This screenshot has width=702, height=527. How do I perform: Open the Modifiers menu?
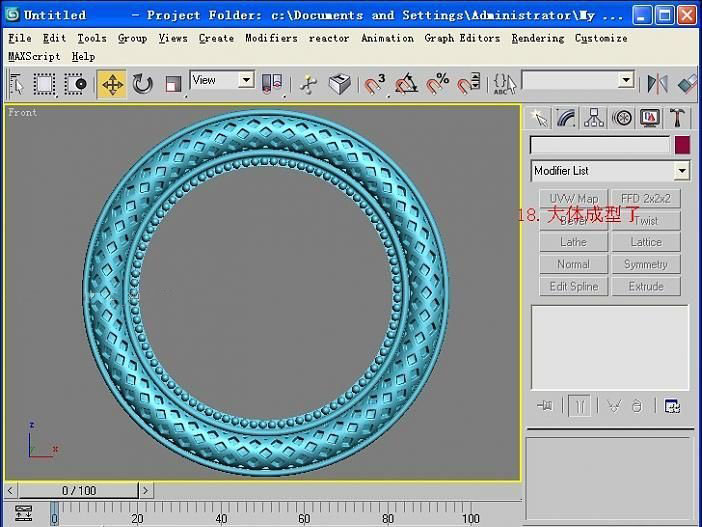271,38
